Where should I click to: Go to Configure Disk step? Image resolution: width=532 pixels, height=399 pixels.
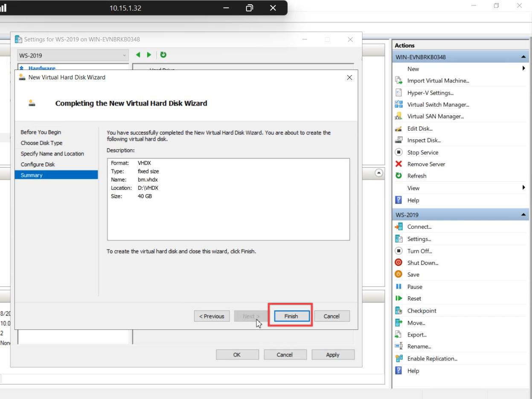[38, 164]
